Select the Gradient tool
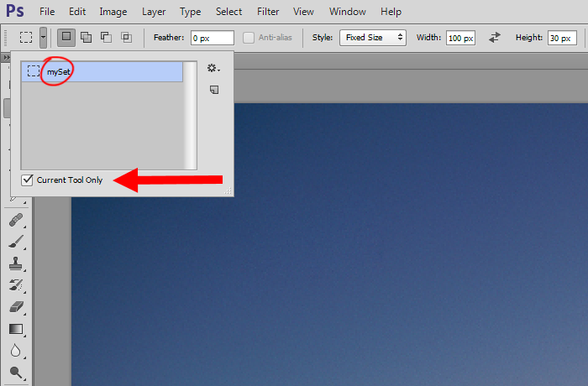Viewport: 588px width, 386px height. [x=16, y=329]
